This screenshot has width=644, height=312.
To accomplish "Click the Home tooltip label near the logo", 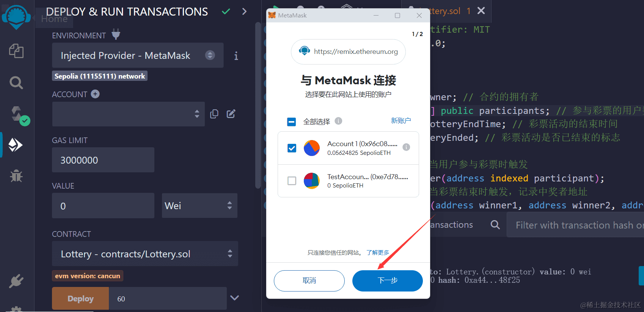I will click(54, 19).
